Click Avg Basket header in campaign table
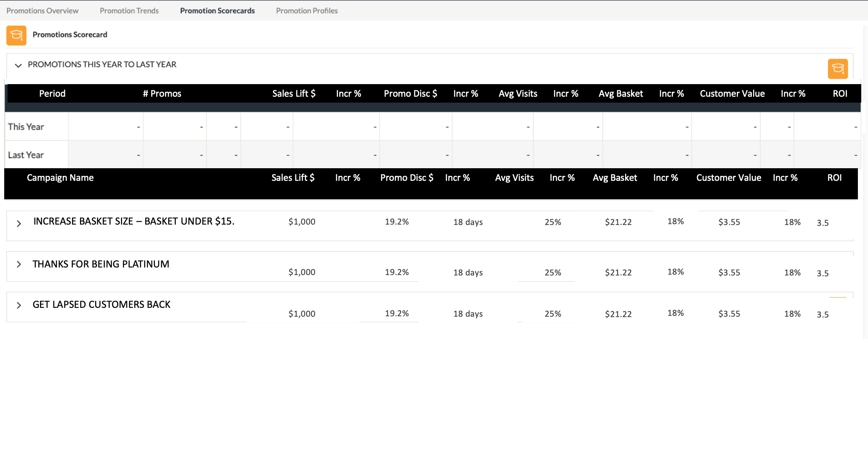Viewport: 868px width, 450px height. [615, 177]
